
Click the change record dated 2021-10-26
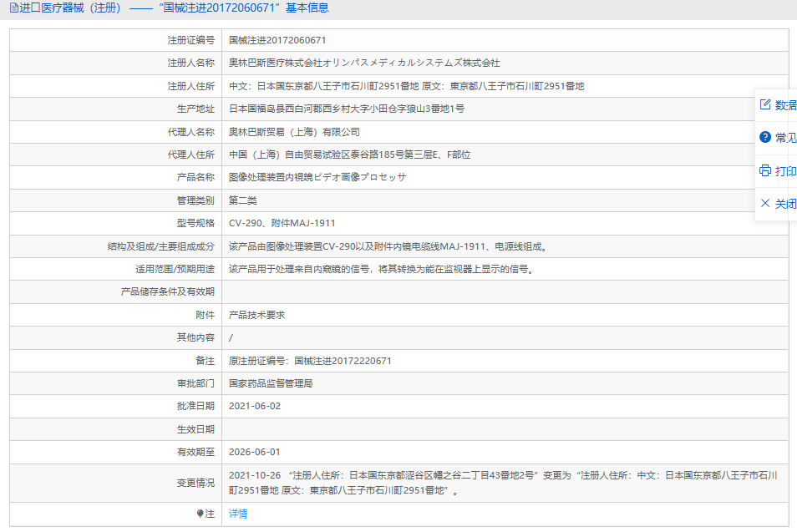[x=503, y=483]
